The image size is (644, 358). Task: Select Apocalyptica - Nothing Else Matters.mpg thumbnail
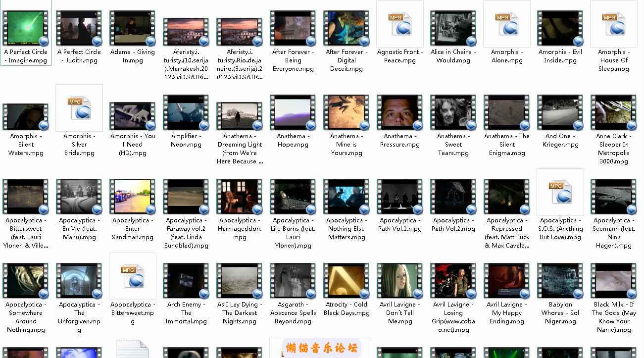[x=347, y=197]
